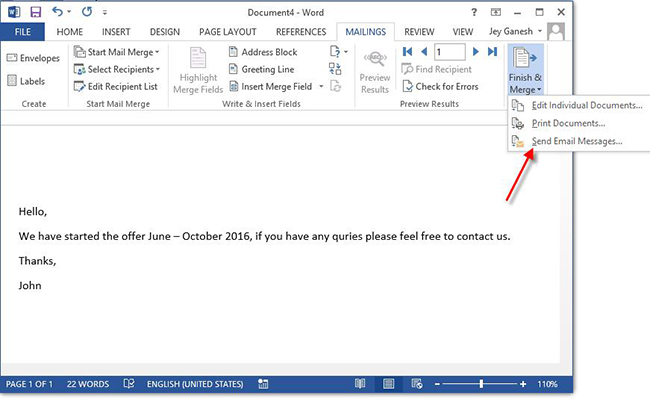650x399 pixels.
Task: Click the 110% zoom level
Action: click(547, 384)
